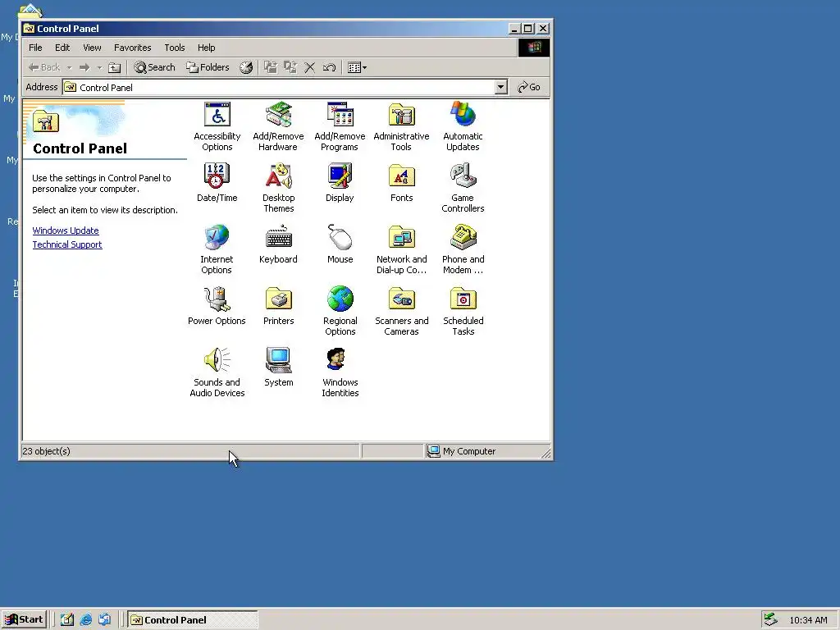Open the Help menu

pyautogui.click(x=206, y=48)
